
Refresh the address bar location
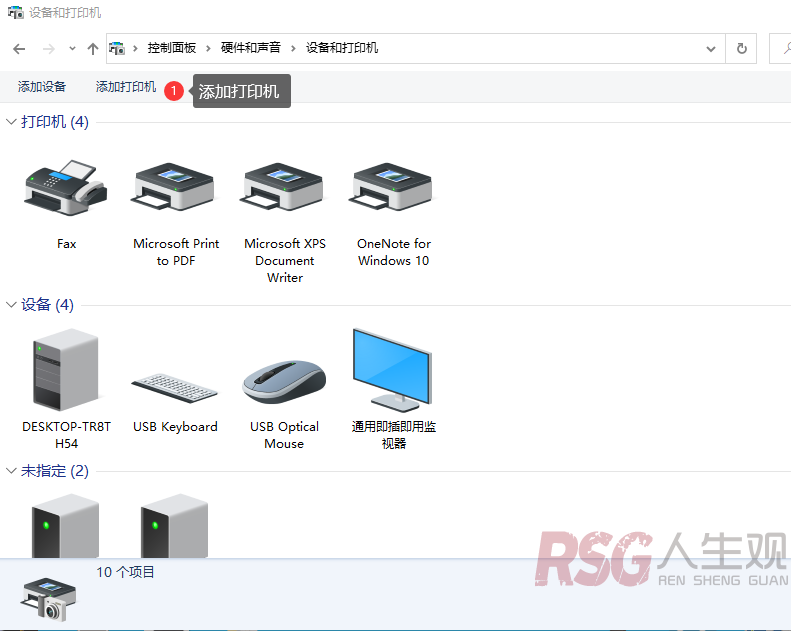tap(742, 49)
